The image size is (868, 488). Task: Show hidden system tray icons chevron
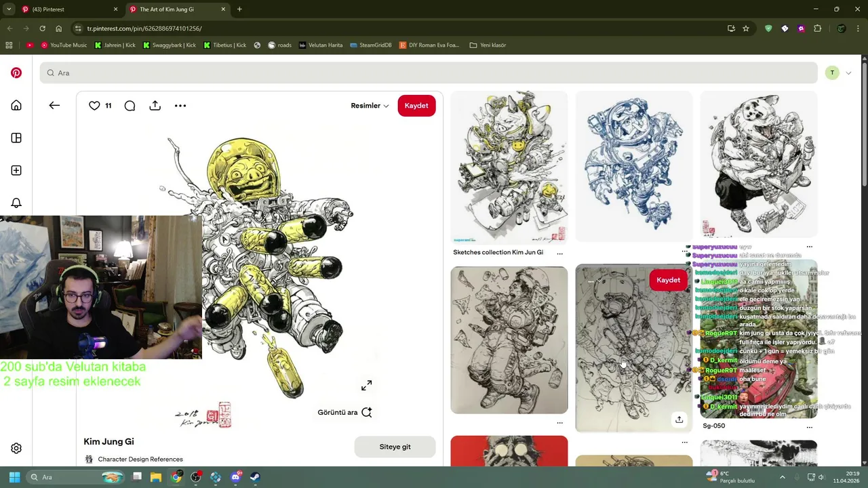782,477
